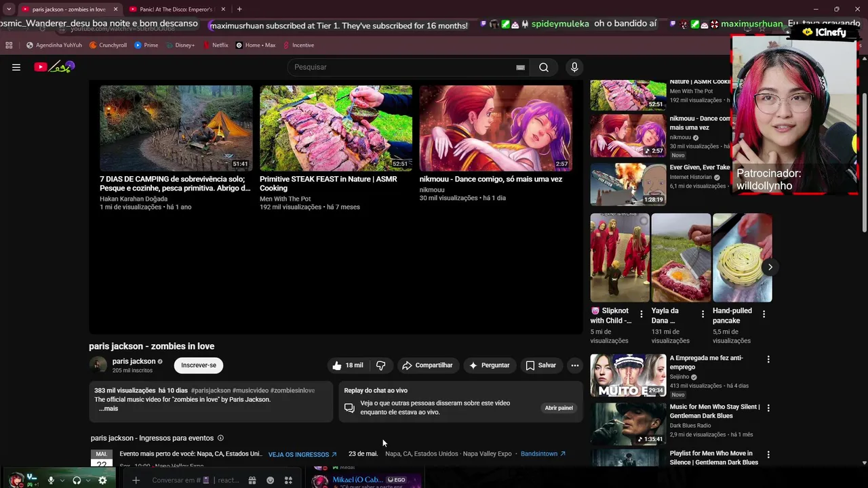868x488 pixels.
Task: Open the Bandsintown link
Action: 543,453
